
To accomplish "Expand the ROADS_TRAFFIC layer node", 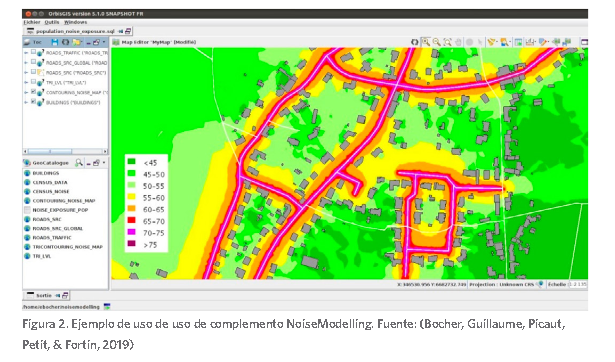I will [x=26, y=53].
